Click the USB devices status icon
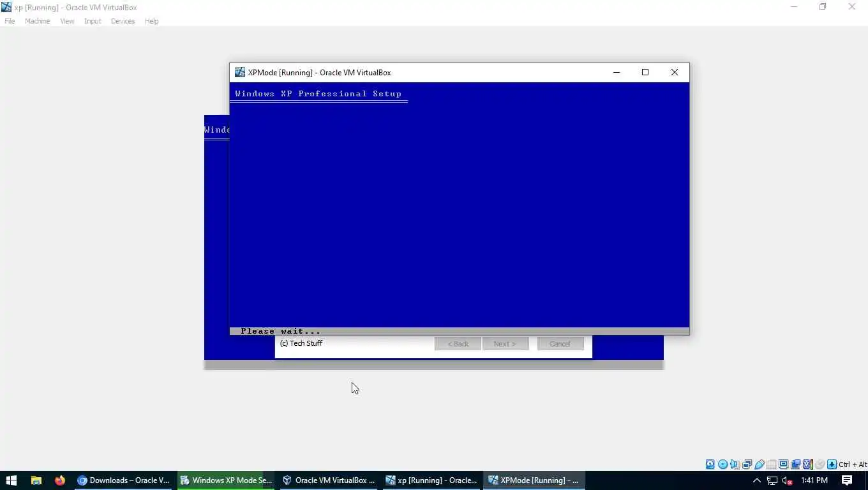The height and width of the screenshot is (490, 868). pos(759,464)
